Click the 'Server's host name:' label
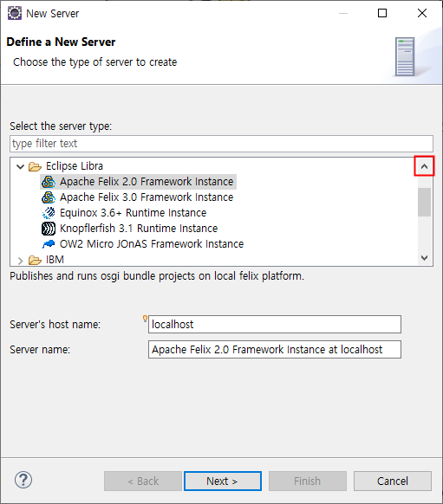443x504 pixels. click(x=55, y=325)
